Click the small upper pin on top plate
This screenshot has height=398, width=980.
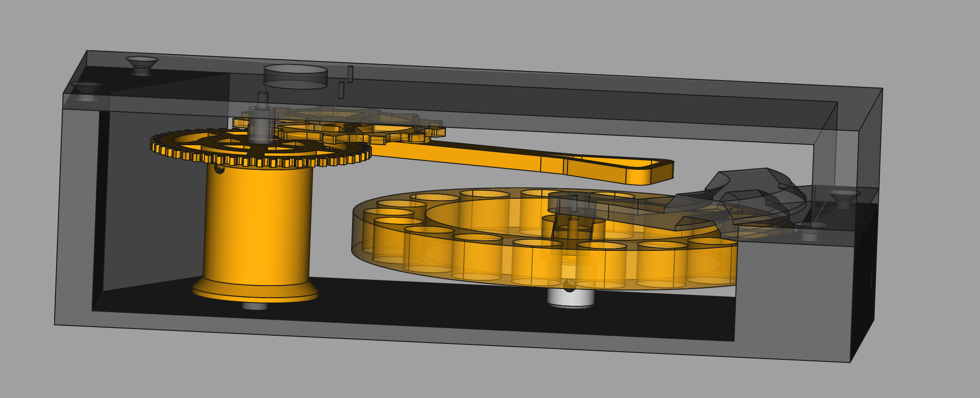[350, 74]
